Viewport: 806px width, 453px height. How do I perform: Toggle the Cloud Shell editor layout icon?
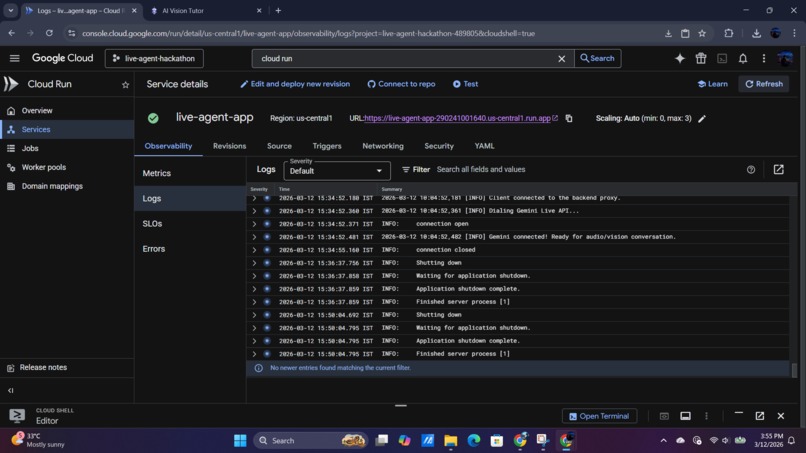pos(685,416)
